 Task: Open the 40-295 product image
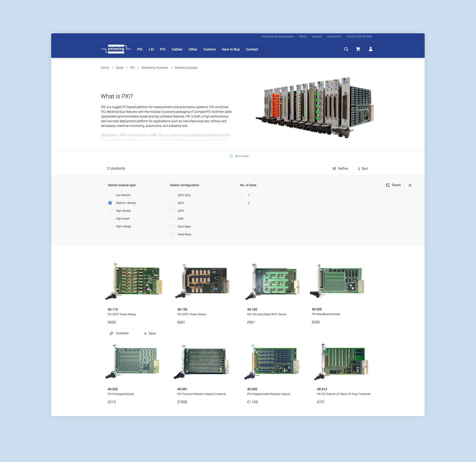pos(272,362)
